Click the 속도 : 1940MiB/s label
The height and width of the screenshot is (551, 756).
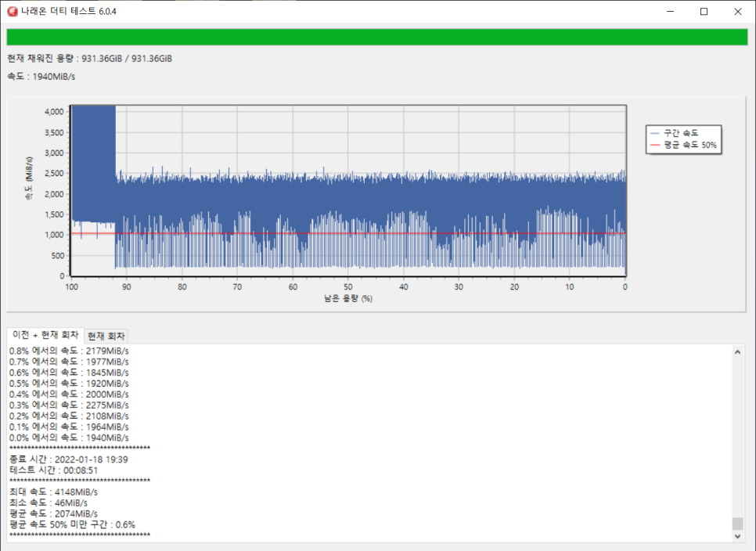pos(41,77)
